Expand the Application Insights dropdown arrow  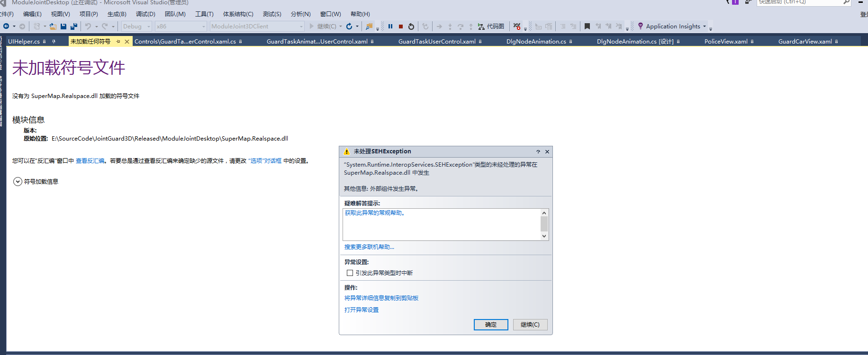pos(705,27)
